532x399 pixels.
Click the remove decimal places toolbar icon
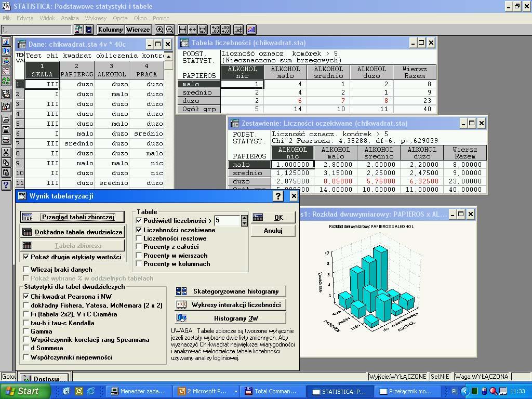(x=225, y=30)
